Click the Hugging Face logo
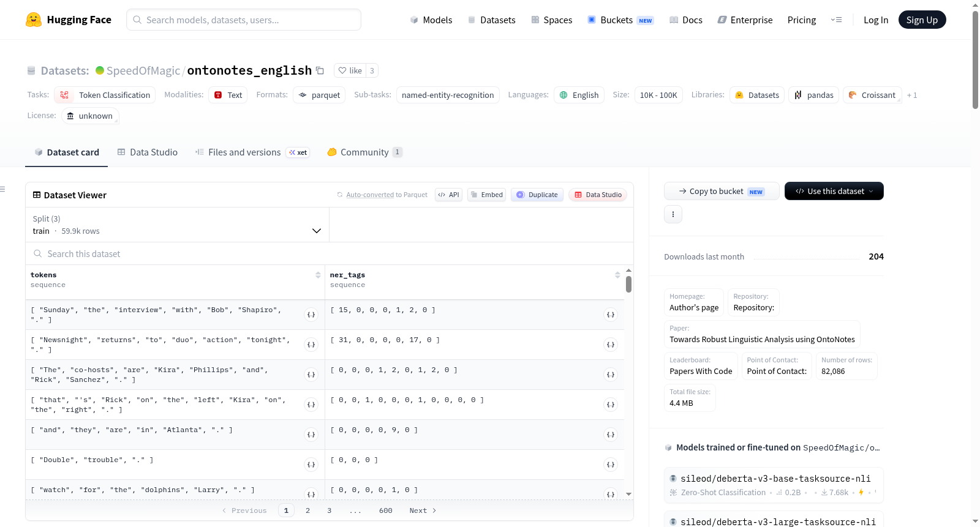980x527 pixels. point(34,20)
